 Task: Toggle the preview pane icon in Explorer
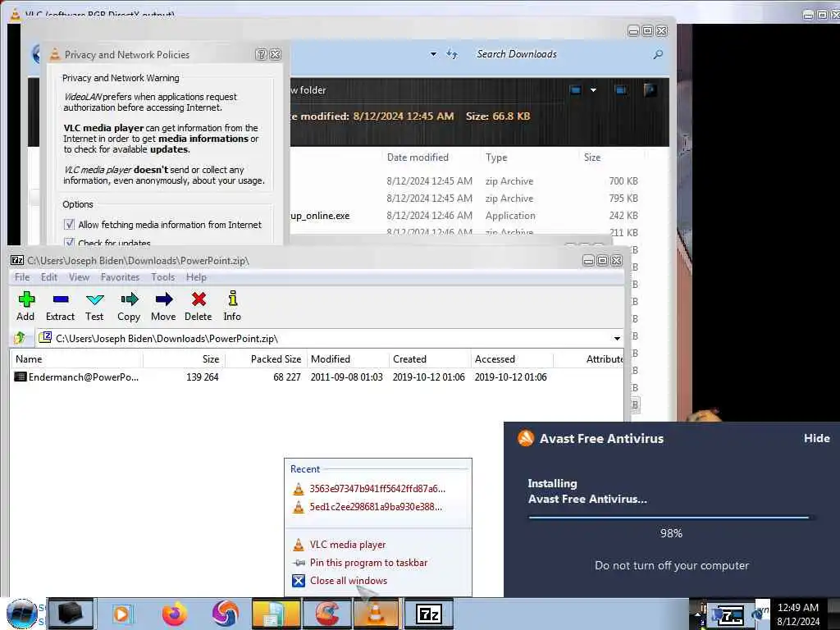click(621, 90)
